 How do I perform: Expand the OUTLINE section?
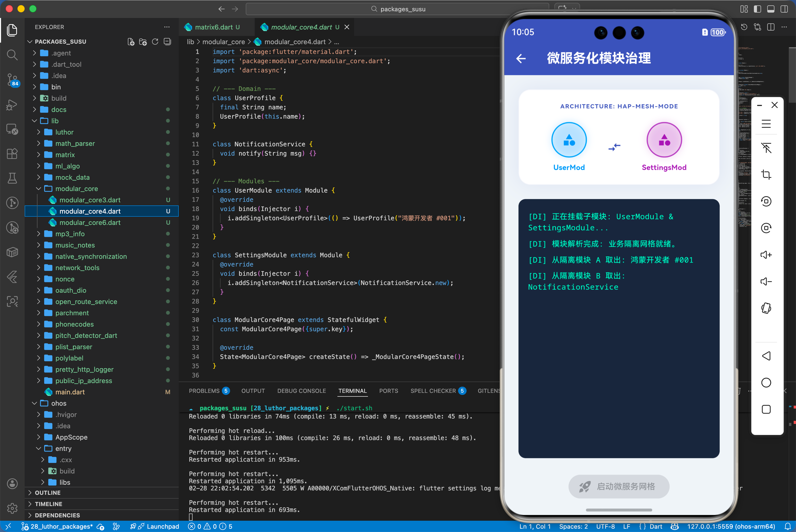coord(48,493)
